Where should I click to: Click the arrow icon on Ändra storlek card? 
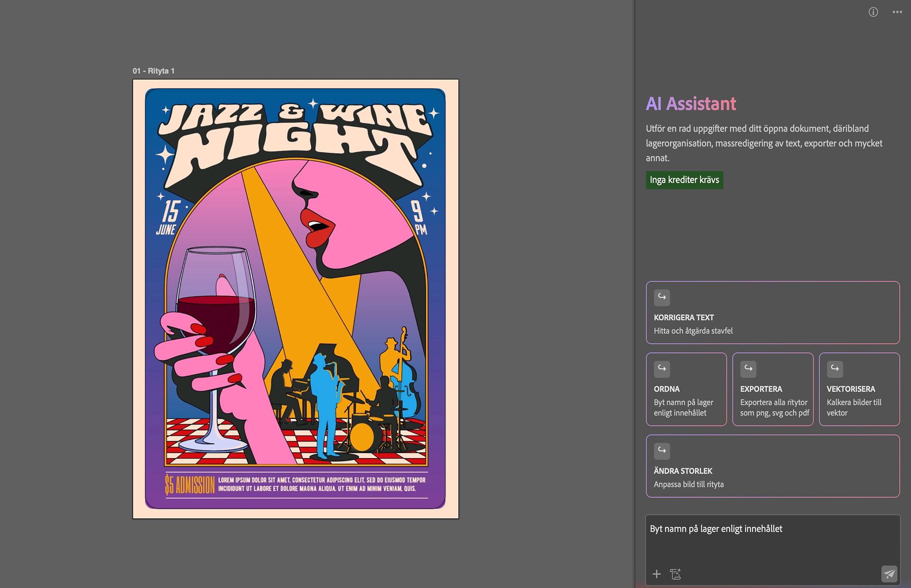pos(662,450)
